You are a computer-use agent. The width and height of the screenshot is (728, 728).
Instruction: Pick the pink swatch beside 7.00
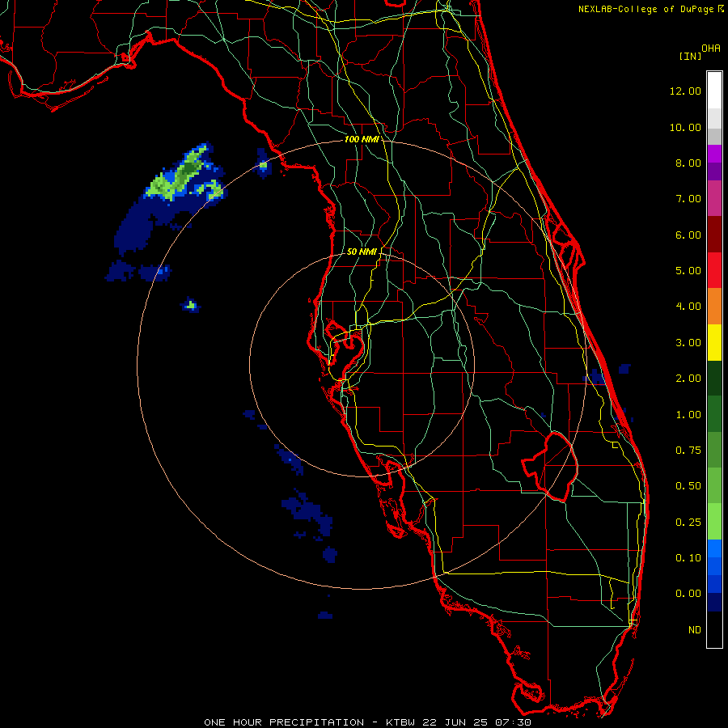pos(714,198)
